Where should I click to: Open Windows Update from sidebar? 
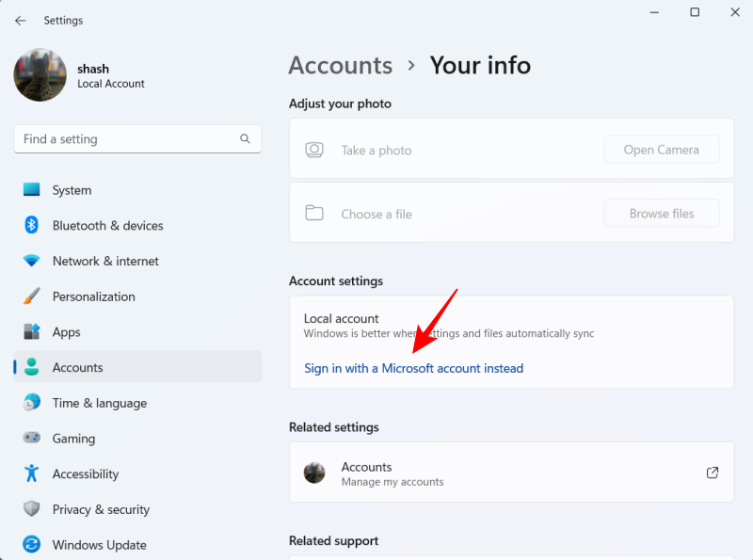(x=96, y=545)
